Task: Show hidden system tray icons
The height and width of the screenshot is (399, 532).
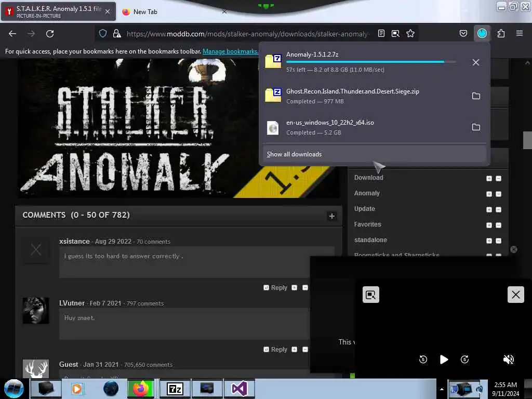Action: point(442,389)
